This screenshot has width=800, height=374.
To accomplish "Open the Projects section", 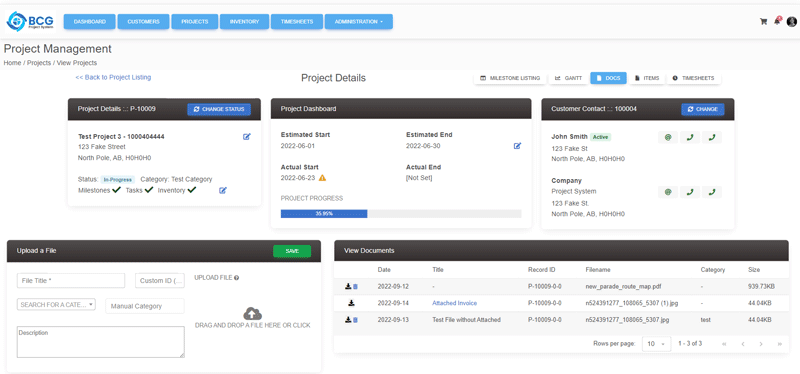I will pyautogui.click(x=194, y=21).
